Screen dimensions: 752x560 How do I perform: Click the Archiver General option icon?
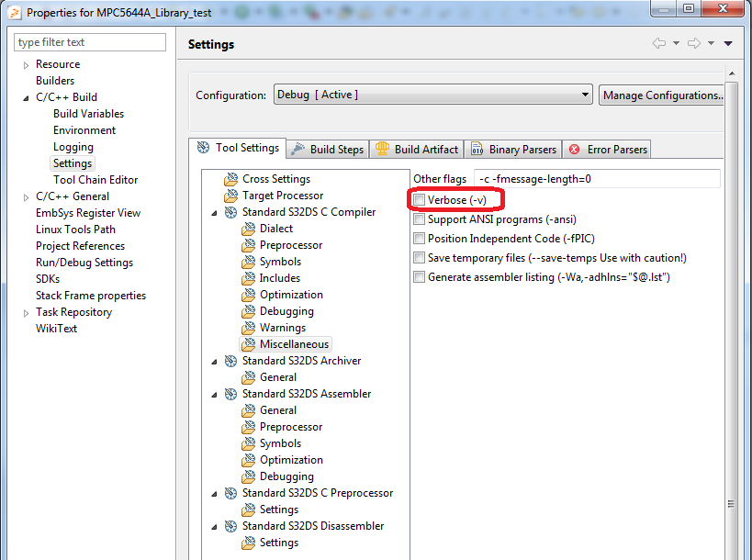[x=249, y=377]
